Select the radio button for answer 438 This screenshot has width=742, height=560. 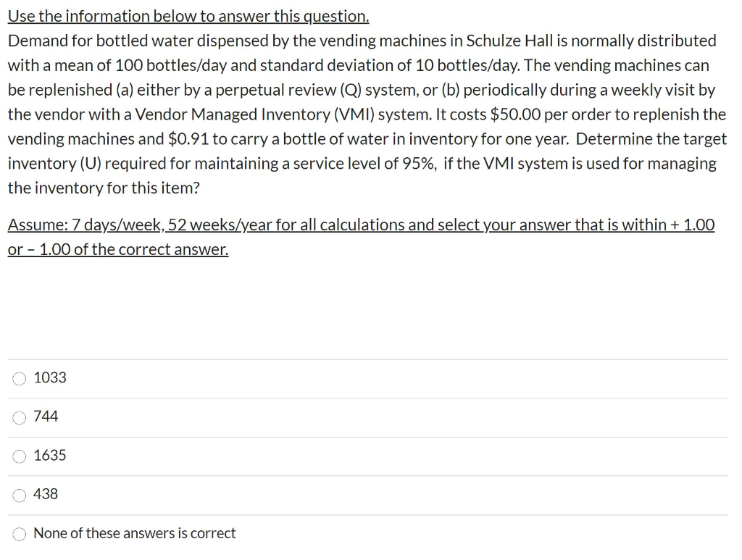coord(19,496)
